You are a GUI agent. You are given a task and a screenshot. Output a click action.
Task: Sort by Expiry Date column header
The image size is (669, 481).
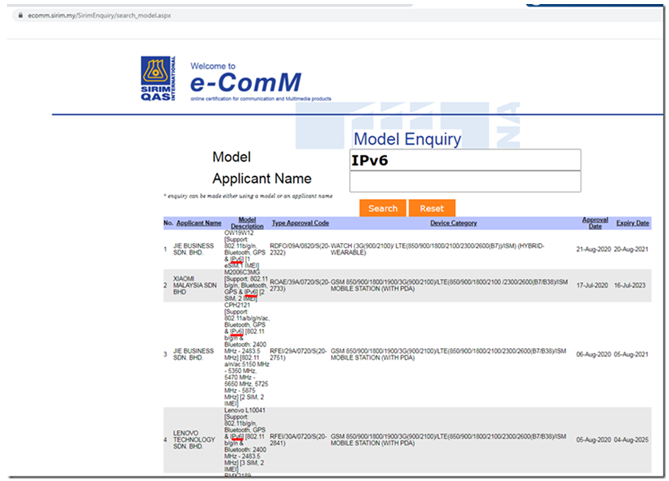(632, 223)
